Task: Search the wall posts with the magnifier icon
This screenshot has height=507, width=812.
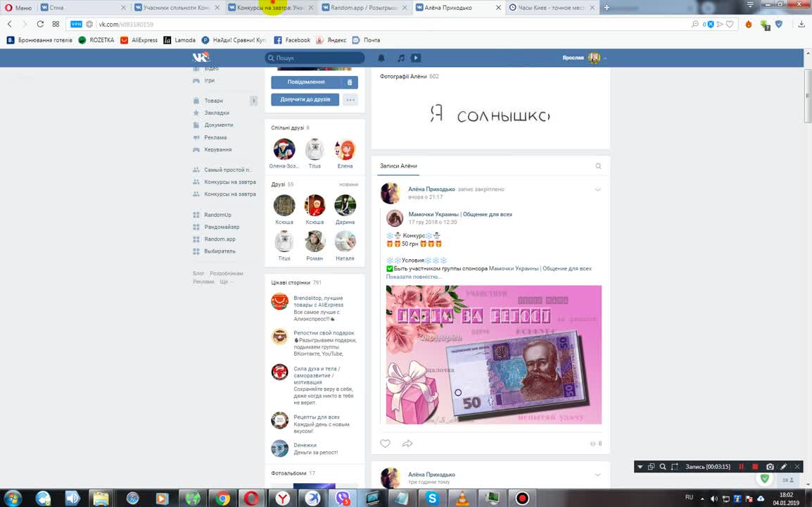Action: pyautogui.click(x=598, y=166)
